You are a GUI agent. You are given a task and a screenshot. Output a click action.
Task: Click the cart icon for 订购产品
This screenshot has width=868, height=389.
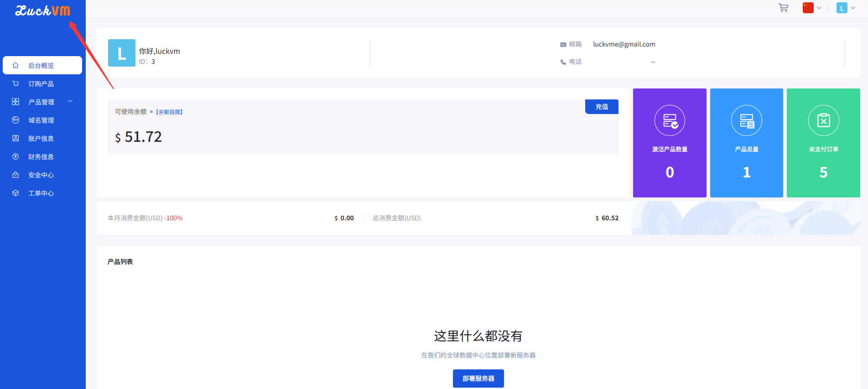16,83
